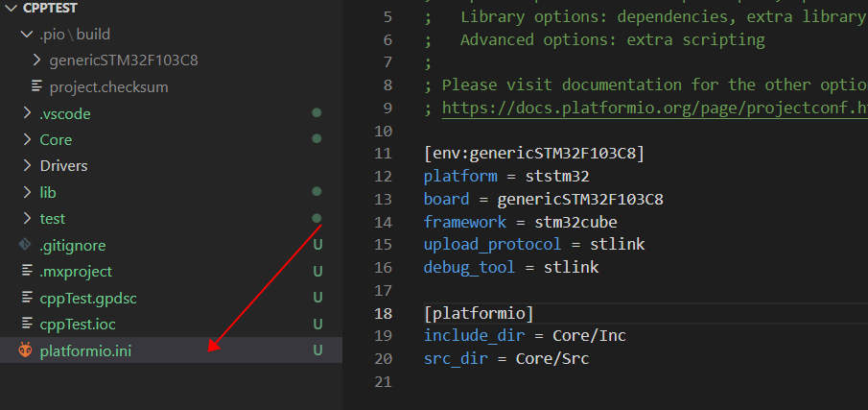Open project.checksum in the explorer

pyautogui.click(x=108, y=87)
